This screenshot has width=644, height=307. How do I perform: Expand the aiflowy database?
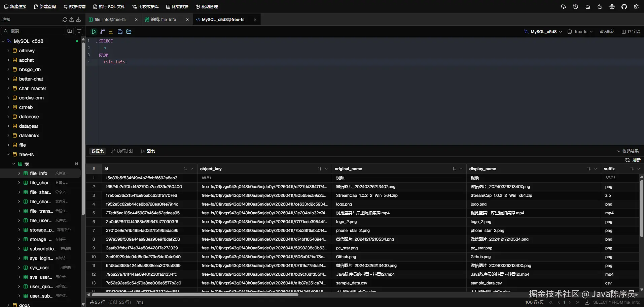coord(8,51)
